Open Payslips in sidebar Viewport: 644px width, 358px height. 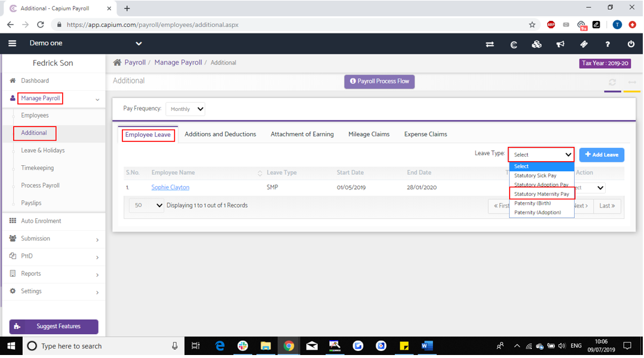point(31,203)
